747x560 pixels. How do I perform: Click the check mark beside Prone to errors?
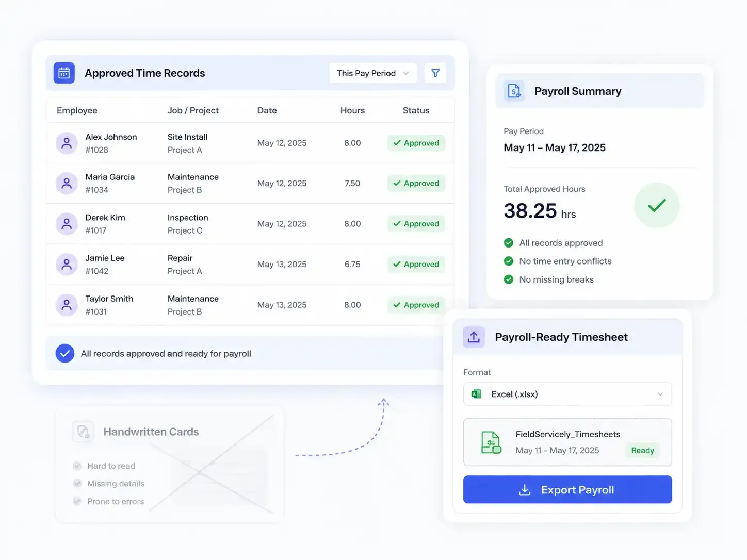[77, 501]
